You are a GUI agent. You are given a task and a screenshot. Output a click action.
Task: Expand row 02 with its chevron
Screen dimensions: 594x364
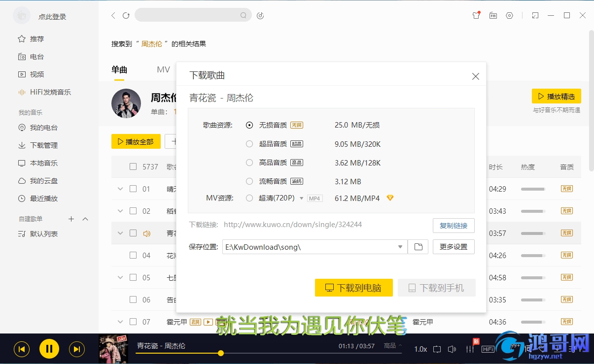click(x=120, y=211)
